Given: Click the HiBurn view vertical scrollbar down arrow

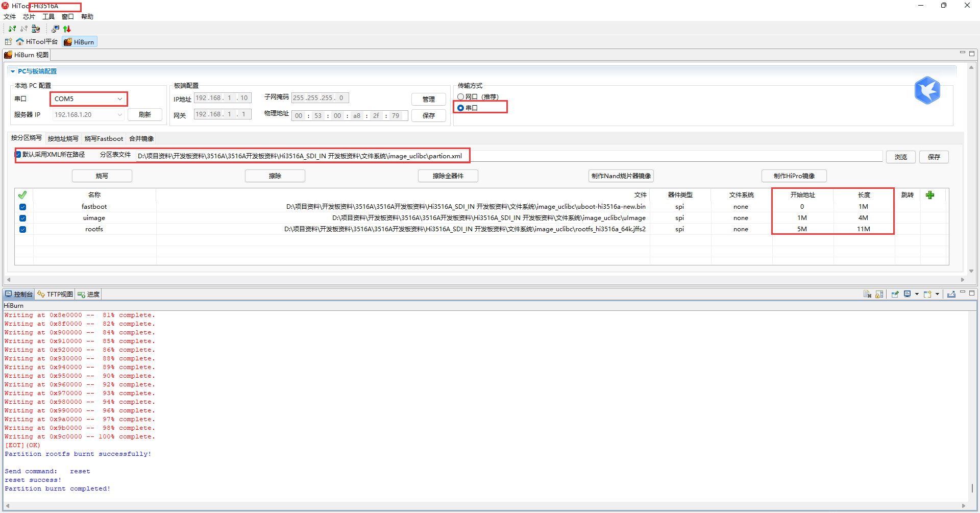Looking at the screenshot, I should [x=971, y=271].
